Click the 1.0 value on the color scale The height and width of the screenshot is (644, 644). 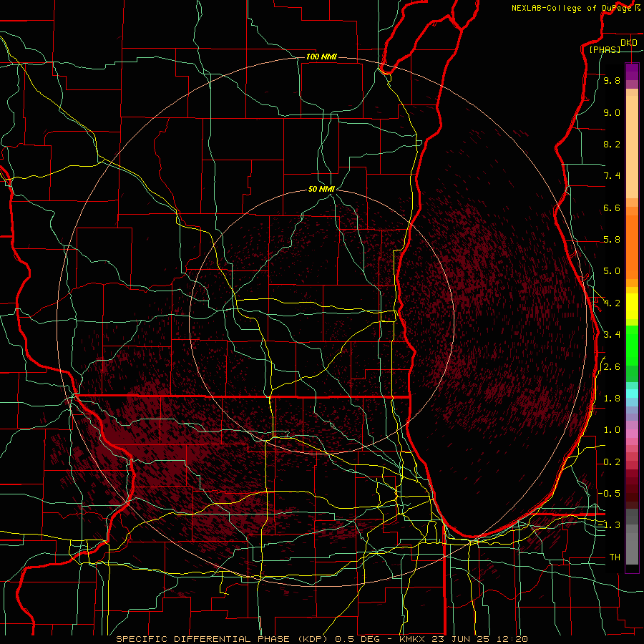(x=612, y=430)
